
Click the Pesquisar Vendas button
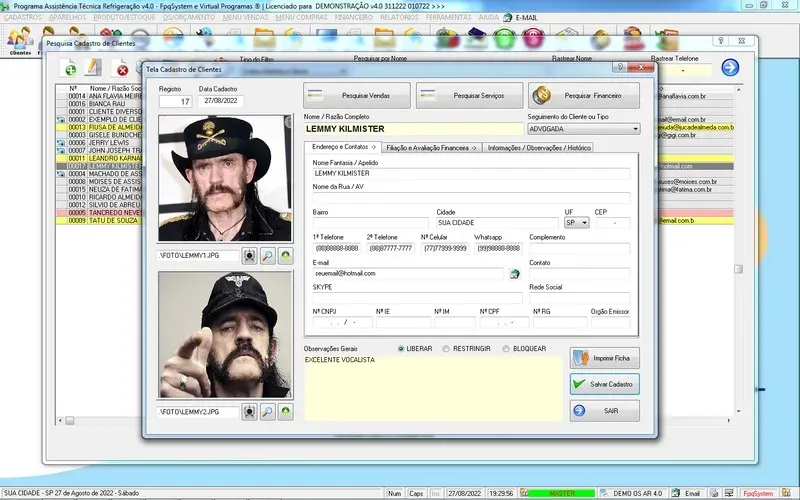tap(356, 96)
